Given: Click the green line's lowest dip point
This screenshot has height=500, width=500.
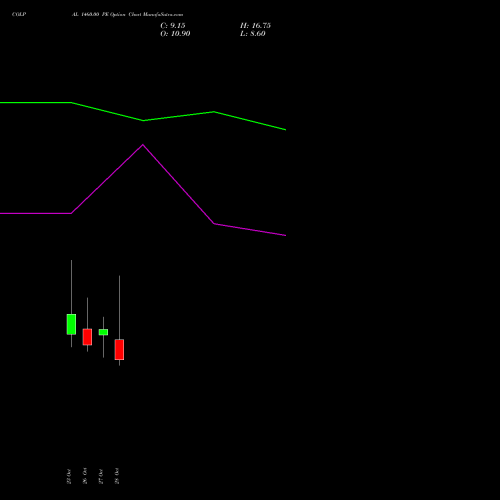Looking at the screenshot, I should (x=286, y=130).
